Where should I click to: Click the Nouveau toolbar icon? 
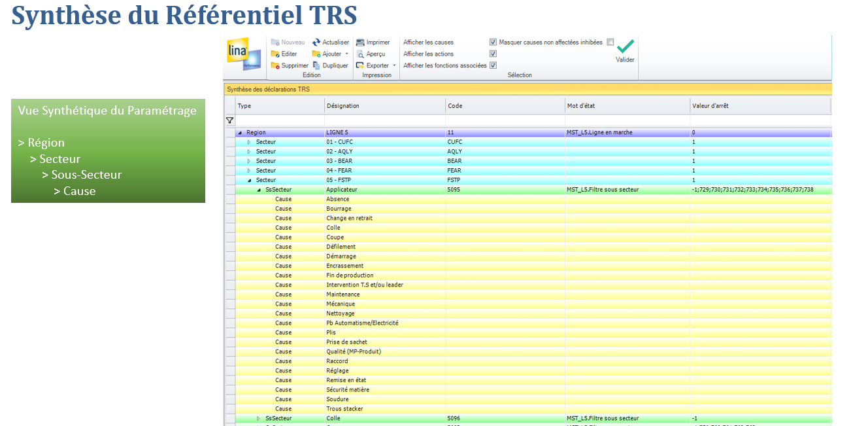[275, 43]
